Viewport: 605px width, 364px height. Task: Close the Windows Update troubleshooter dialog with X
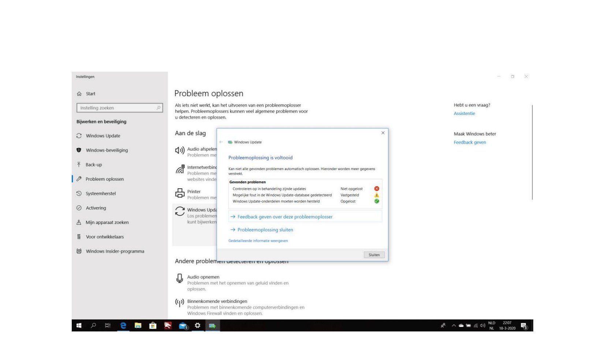(x=383, y=133)
